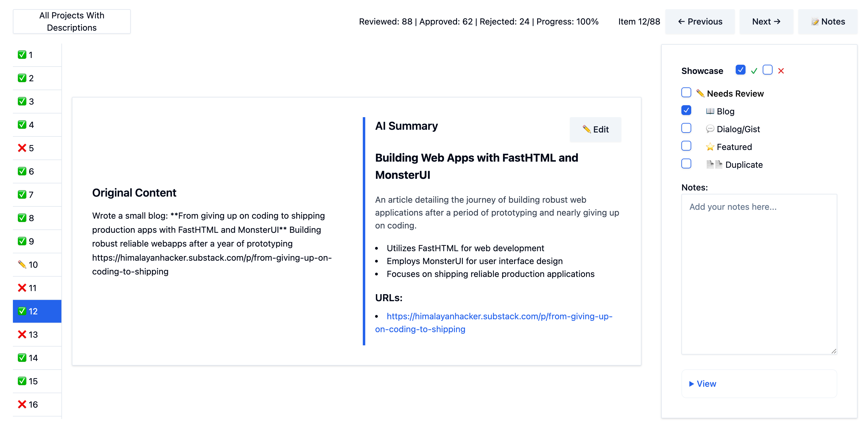868x430 pixels.
Task: Expand the View disclosure triangle
Action: click(692, 384)
